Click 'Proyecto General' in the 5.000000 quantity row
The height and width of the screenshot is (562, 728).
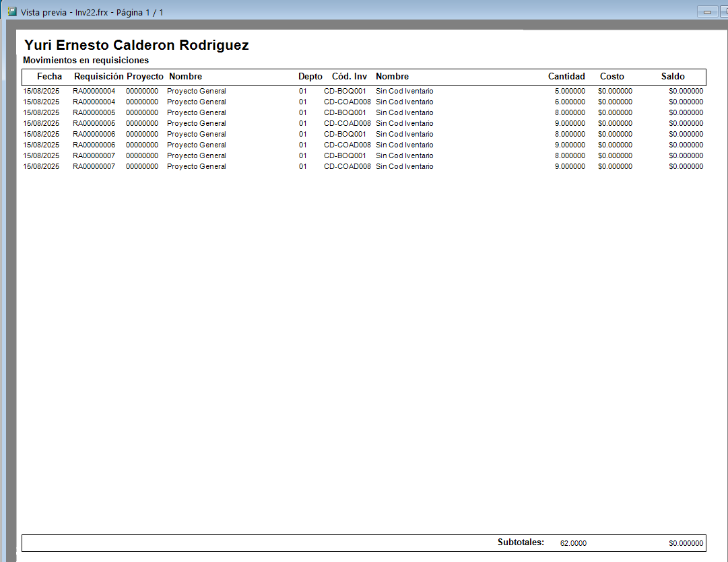(x=197, y=92)
